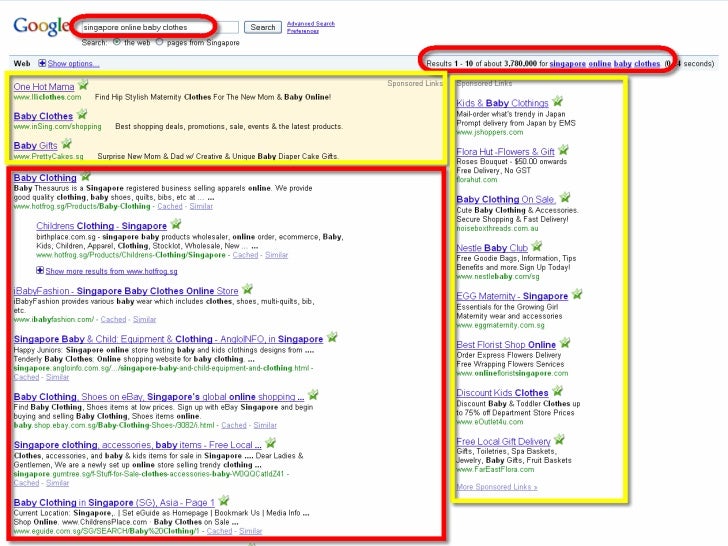Open Free Local Gift Delivery ad
The width and height of the screenshot is (728, 546).
[x=503, y=442]
